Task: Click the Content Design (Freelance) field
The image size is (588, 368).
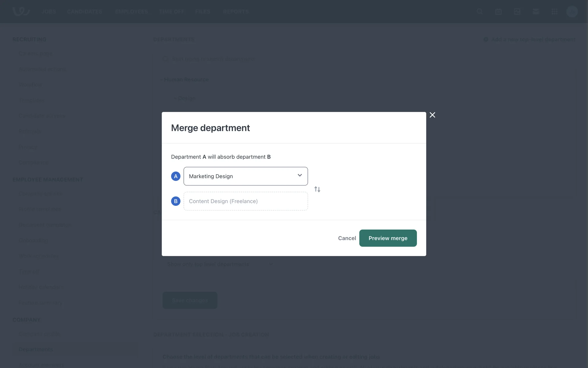Action: tap(246, 201)
